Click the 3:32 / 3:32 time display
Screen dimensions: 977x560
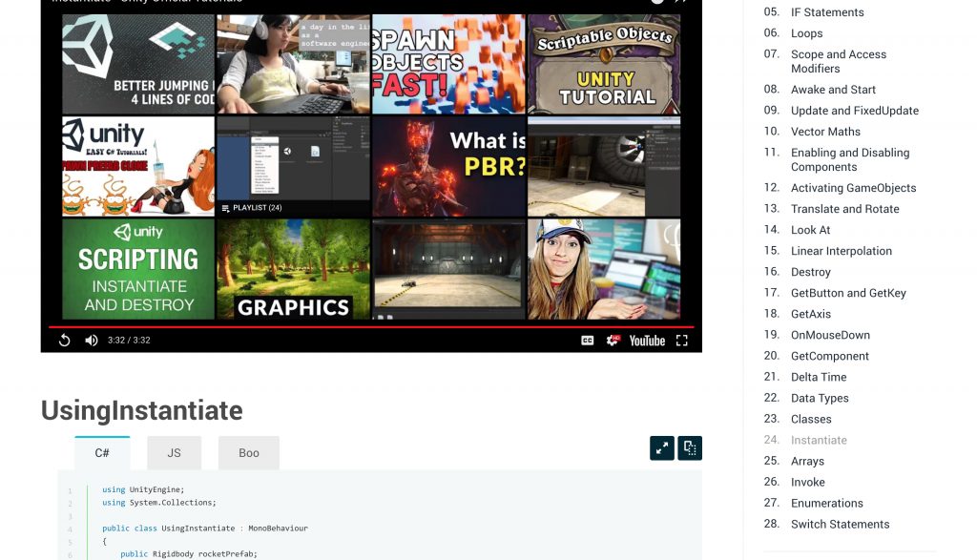(129, 341)
